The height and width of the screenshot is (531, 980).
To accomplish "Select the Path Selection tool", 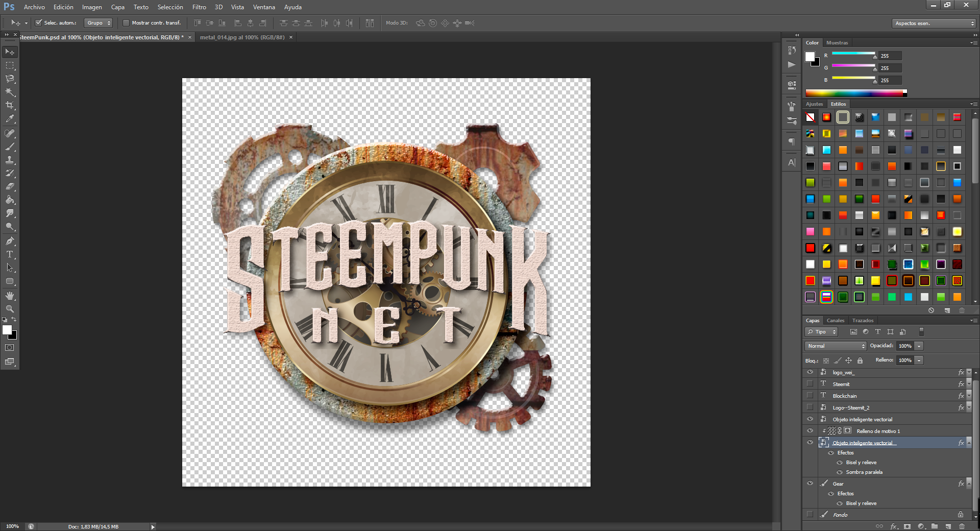I will tap(10, 268).
